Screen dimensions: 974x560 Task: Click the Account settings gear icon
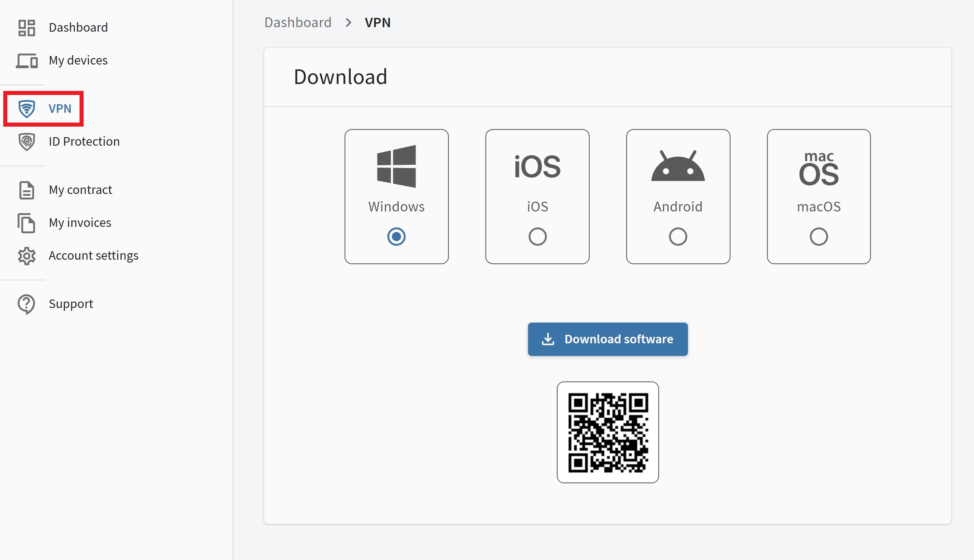pos(27,256)
